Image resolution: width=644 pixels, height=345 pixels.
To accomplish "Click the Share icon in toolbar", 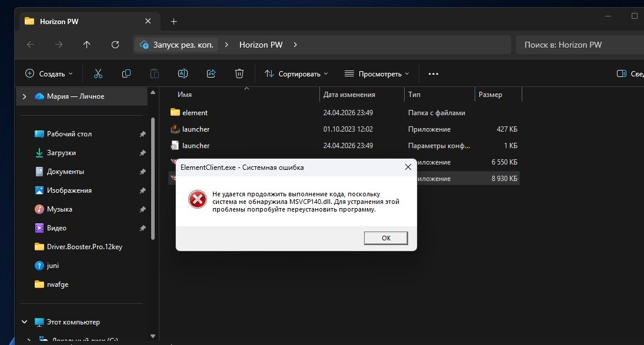I will [211, 74].
